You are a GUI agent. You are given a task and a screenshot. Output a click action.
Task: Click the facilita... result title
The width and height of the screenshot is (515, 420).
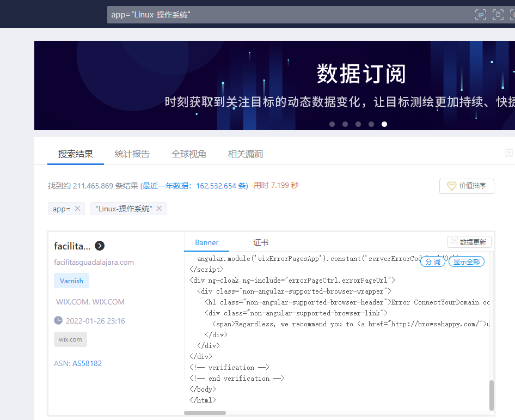coord(72,246)
